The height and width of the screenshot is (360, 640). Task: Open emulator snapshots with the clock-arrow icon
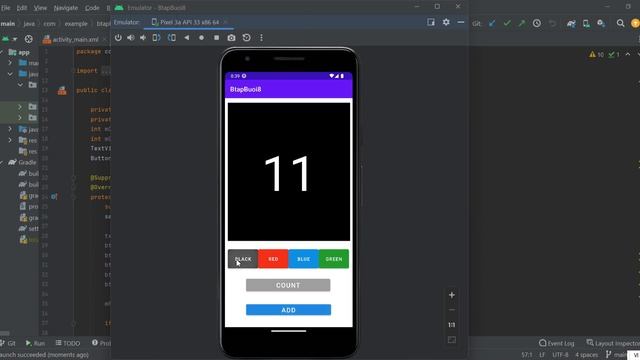click(247, 38)
